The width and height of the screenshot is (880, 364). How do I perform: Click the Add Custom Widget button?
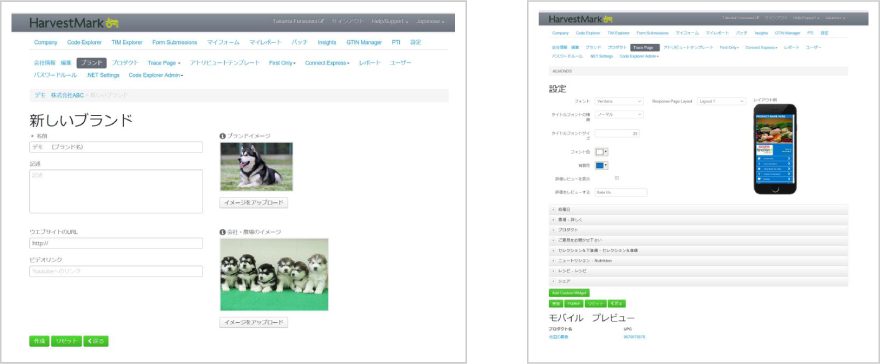(569, 293)
